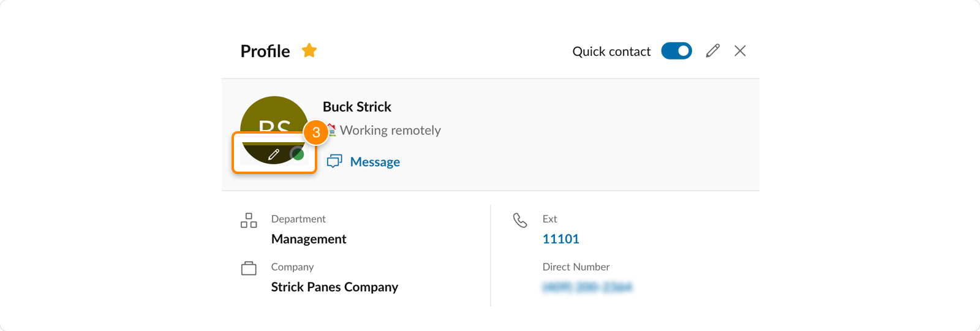Screen dimensions: 980x331
Task: Click the gold favorite star icon
Action: click(x=309, y=50)
